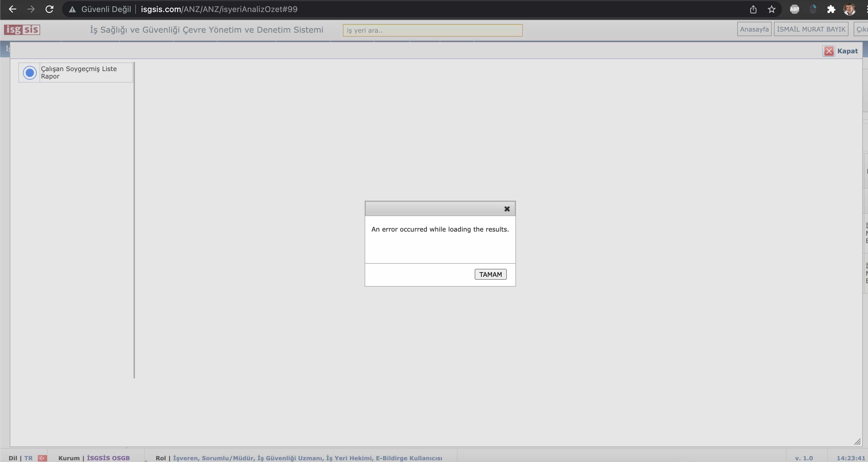Click the red Kapat X icon
868x462 pixels.
pos(828,51)
